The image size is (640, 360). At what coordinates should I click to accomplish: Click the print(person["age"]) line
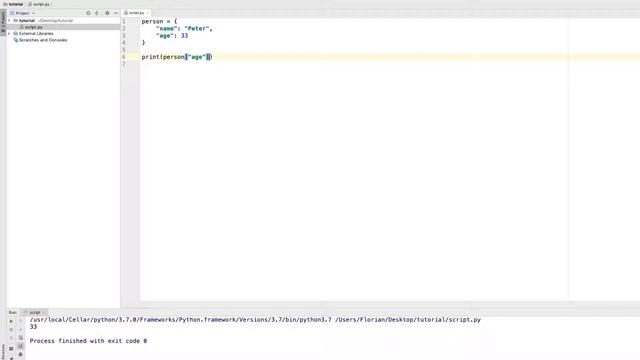[177, 57]
